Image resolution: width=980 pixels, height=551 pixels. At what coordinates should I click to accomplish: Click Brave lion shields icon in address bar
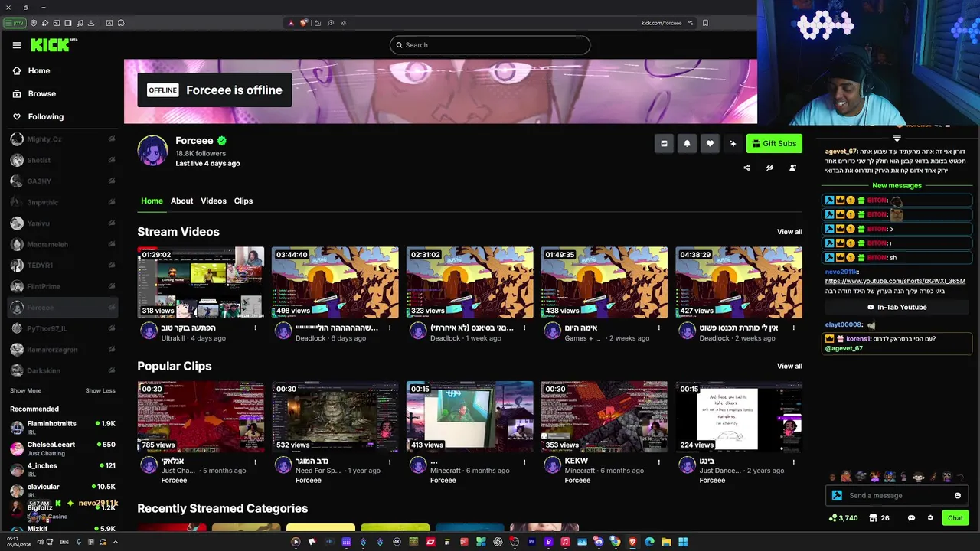tap(303, 23)
